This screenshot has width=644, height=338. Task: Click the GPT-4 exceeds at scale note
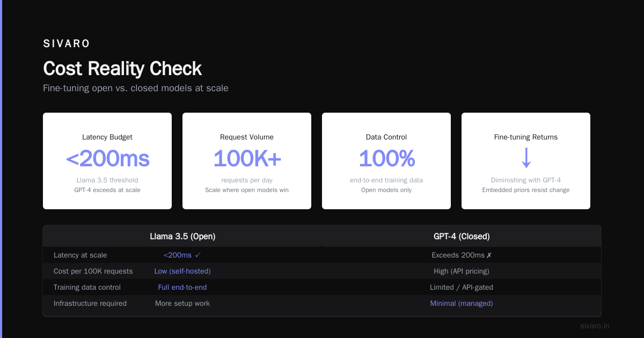107,190
